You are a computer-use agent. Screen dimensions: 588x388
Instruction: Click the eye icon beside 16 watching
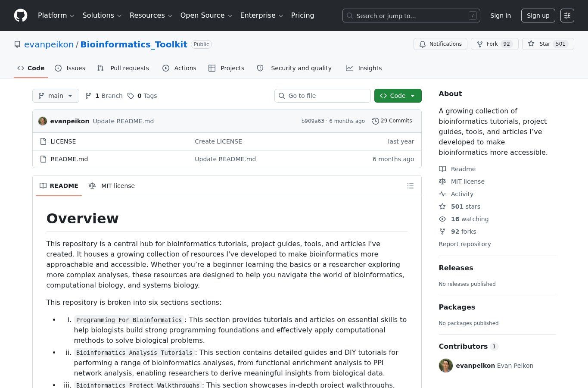click(x=442, y=219)
